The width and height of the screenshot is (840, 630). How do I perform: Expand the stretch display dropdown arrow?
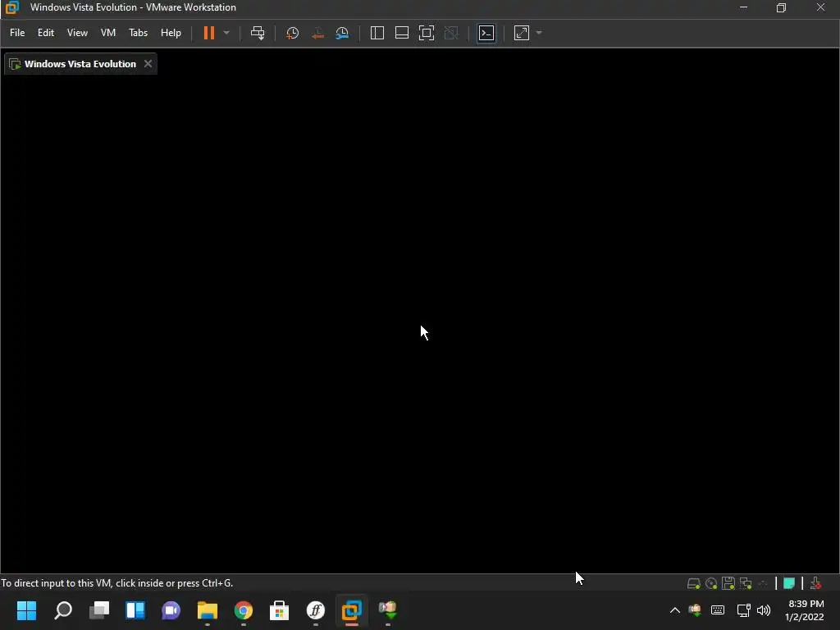539,33
